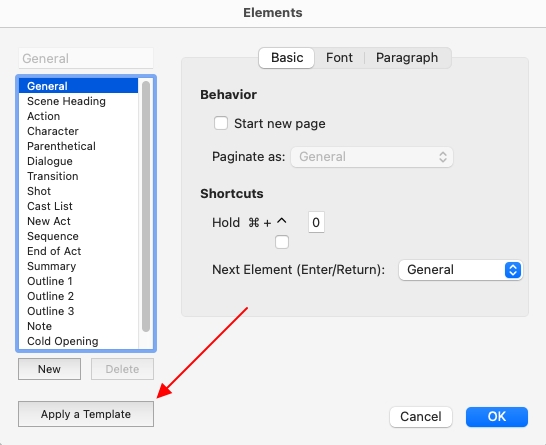Viewport: 546px width, 445px height.
Task: Open the Next Element dropdown
Action: click(x=460, y=270)
